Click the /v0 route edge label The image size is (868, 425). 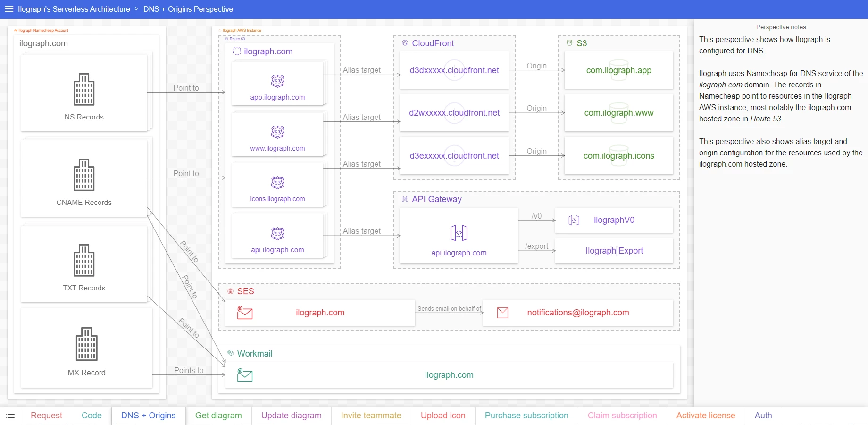click(537, 216)
